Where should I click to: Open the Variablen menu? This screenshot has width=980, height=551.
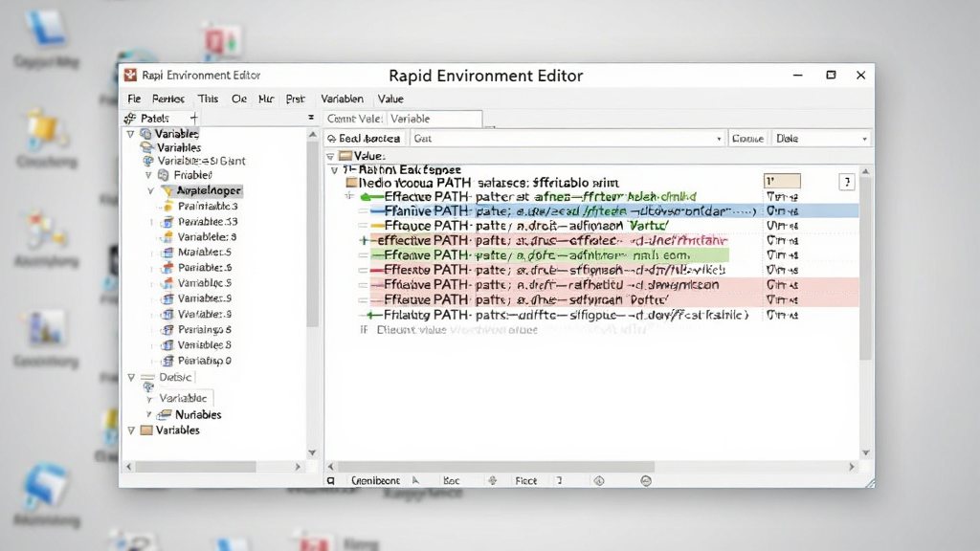pos(342,99)
